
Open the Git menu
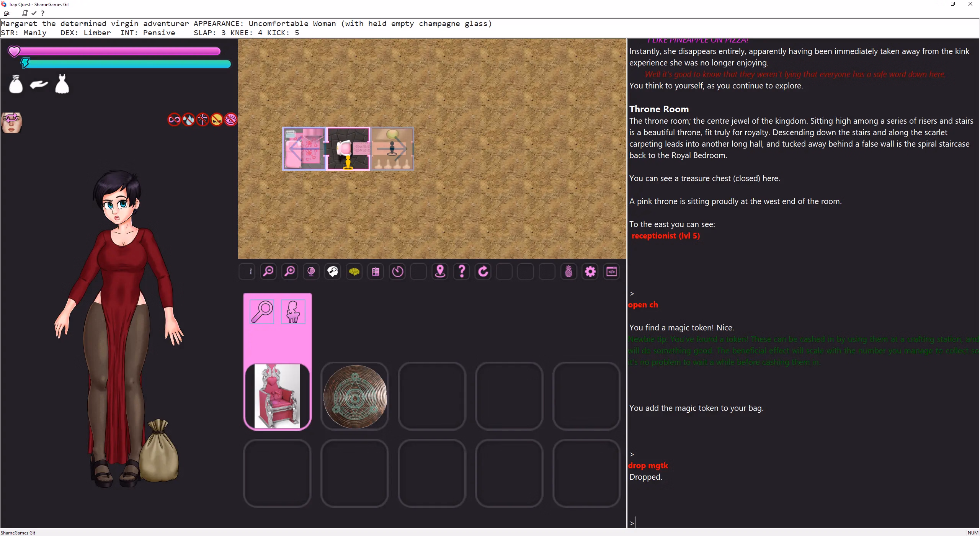(7, 13)
